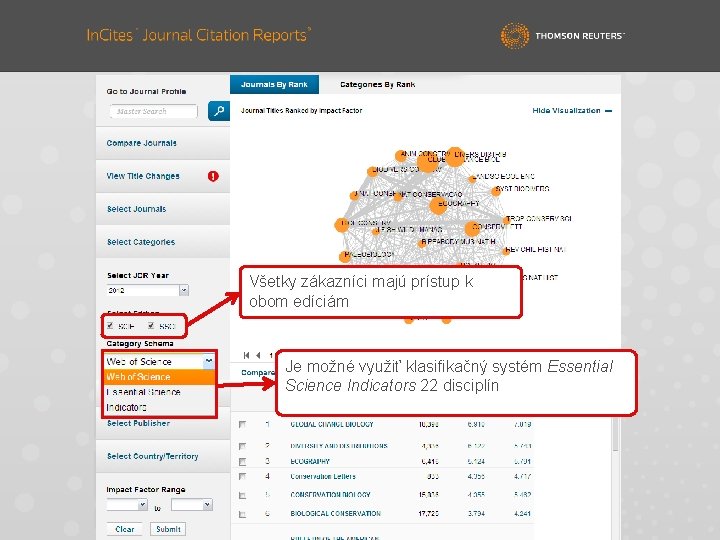Open BIOLOGICAL CONSERVATION journal link
The image size is (720, 540).
tap(335, 514)
